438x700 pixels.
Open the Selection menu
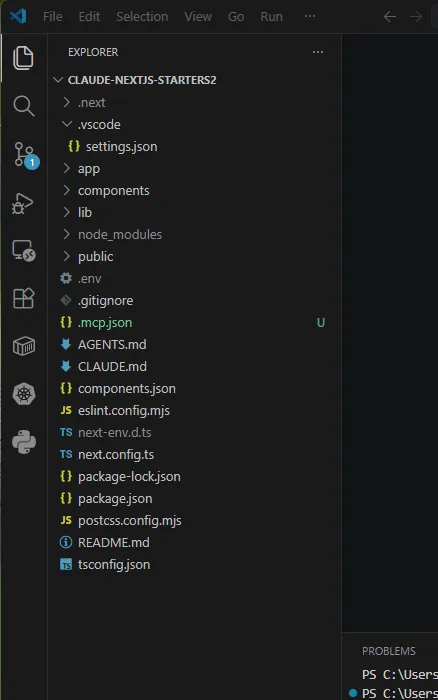tap(142, 17)
